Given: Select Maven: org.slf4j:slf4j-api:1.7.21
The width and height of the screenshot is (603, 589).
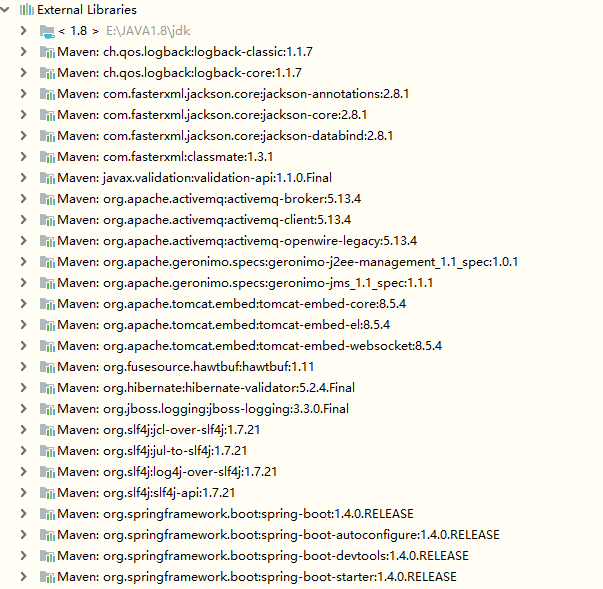Looking at the screenshot, I should (146, 493).
